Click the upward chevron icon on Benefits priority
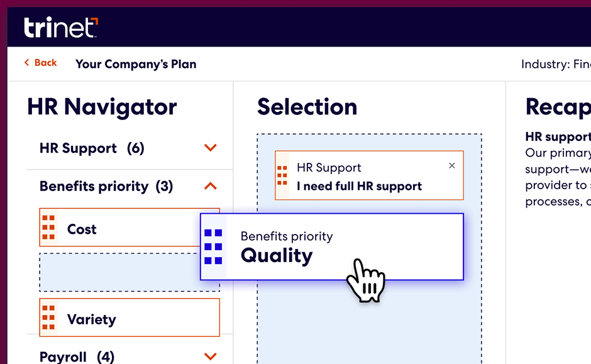The height and width of the screenshot is (364, 591). [210, 186]
